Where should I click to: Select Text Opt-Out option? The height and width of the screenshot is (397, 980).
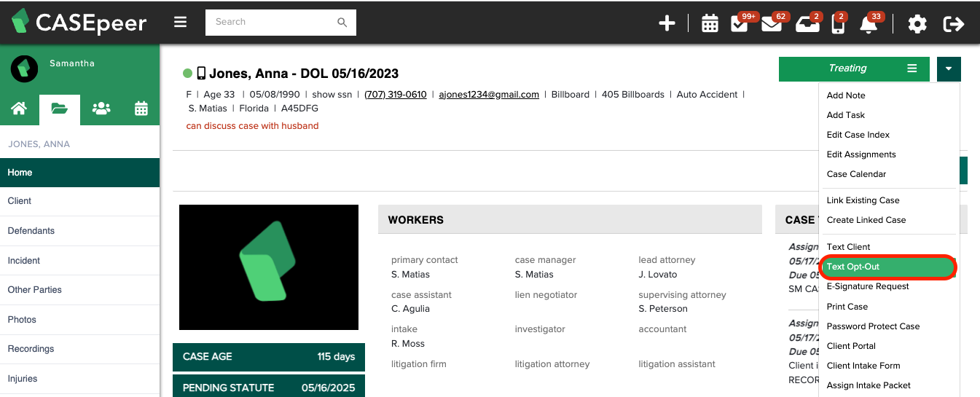pyautogui.click(x=888, y=267)
